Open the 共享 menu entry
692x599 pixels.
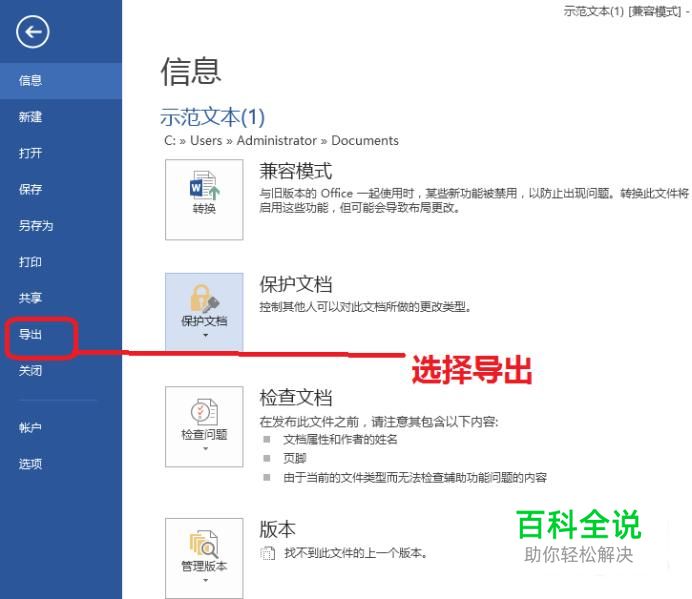30,298
